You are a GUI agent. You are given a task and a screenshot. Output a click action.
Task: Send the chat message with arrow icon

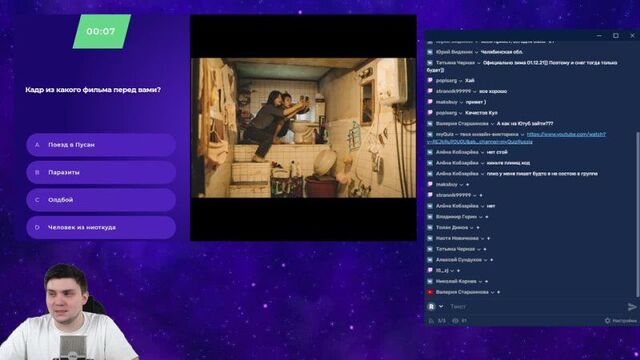tap(631, 307)
